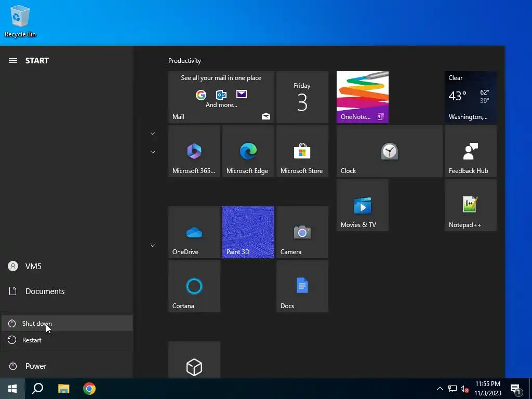The image size is (532, 399).
Task: Launch the Cortana tile
Action: pos(194,286)
